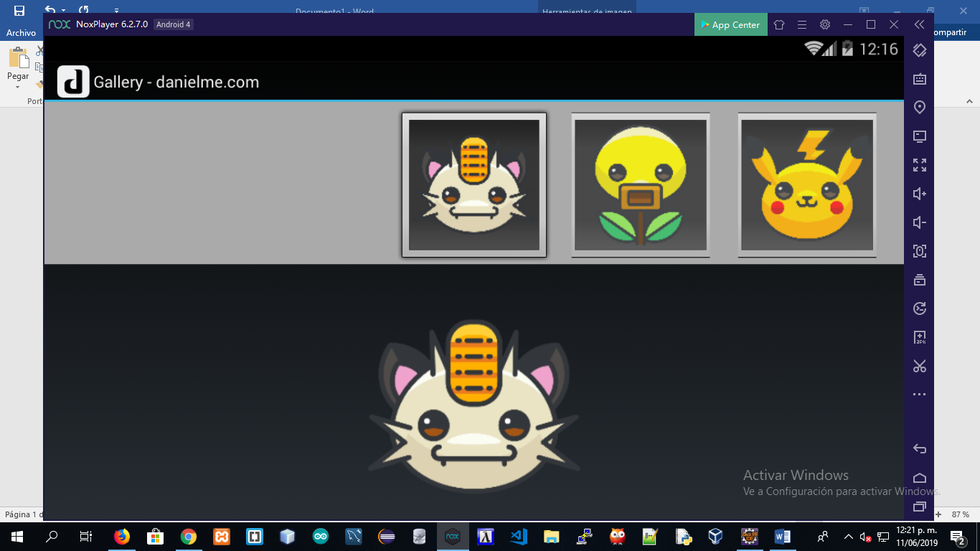Screen dimensions: 980x551
Task: Select the Bellsprout thumbnail in the gallery strip
Action: (x=641, y=185)
